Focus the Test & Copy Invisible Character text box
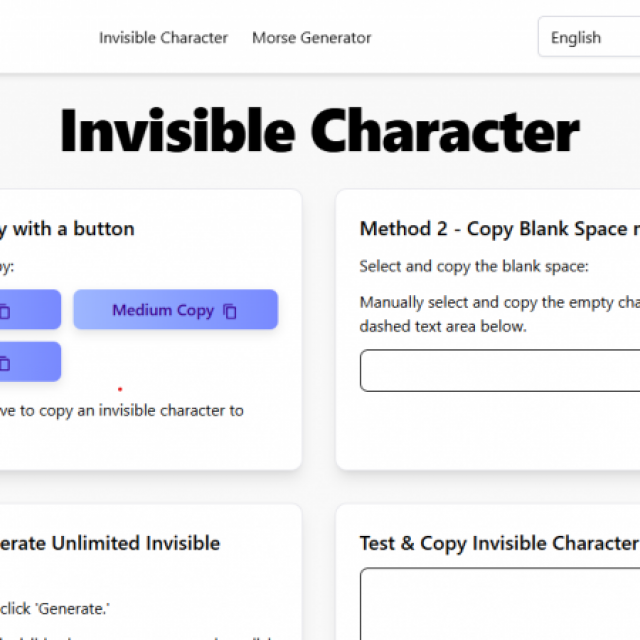The width and height of the screenshot is (640, 640). point(500,604)
